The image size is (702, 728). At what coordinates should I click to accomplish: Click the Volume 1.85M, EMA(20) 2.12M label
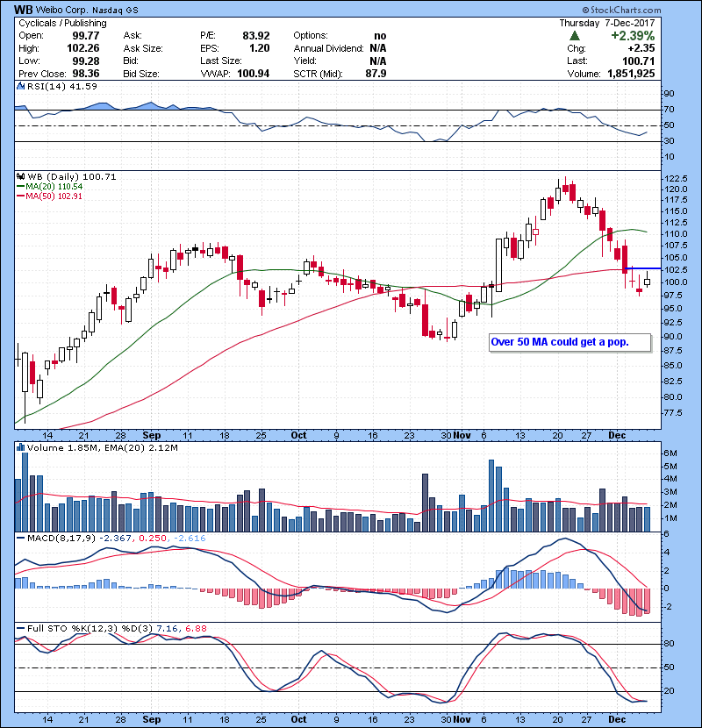(102, 448)
